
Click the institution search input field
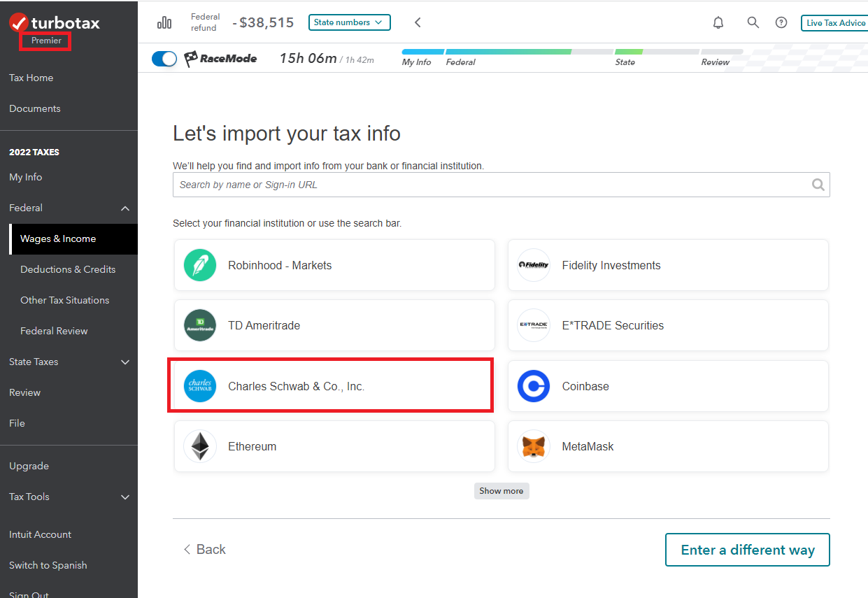pos(501,185)
